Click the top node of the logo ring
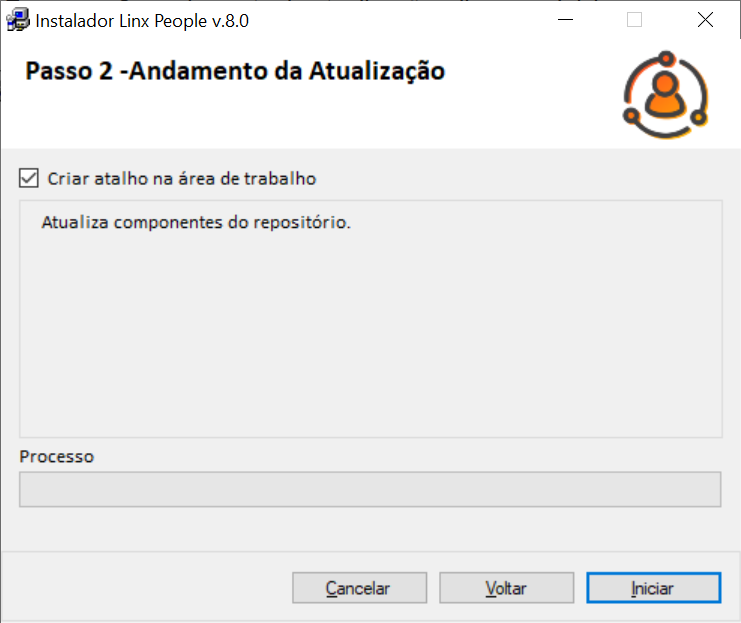Image resolution: width=741 pixels, height=623 pixels. coord(666,59)
